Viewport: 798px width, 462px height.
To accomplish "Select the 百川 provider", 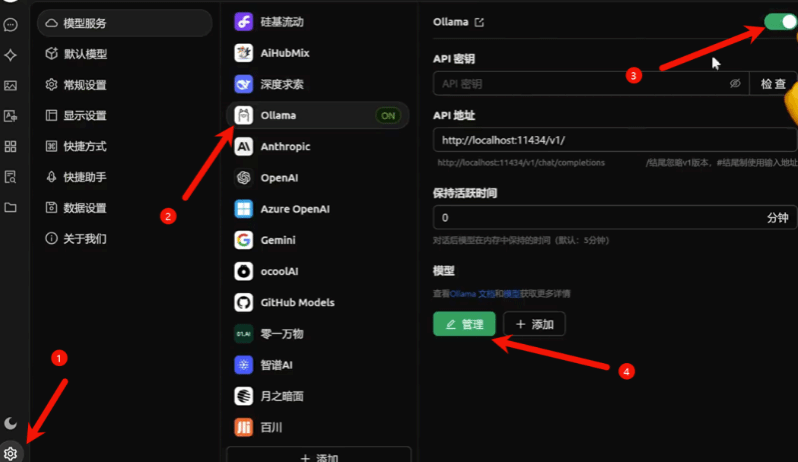I will point(318,427).
